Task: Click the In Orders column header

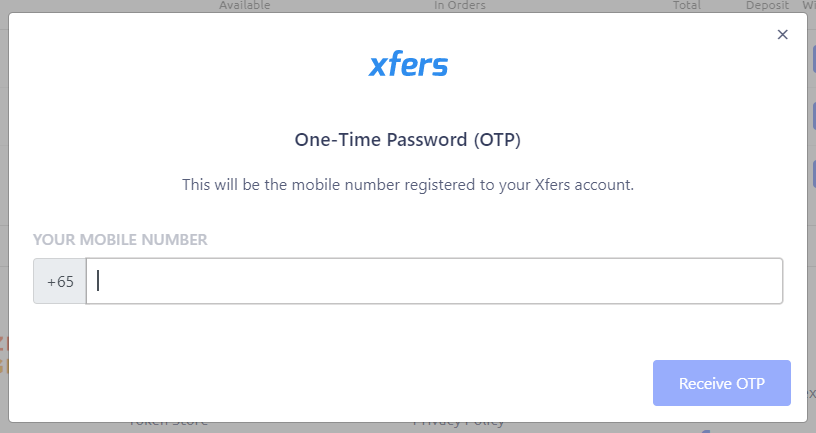Action: pyautogui.click(x=460, y=5)
